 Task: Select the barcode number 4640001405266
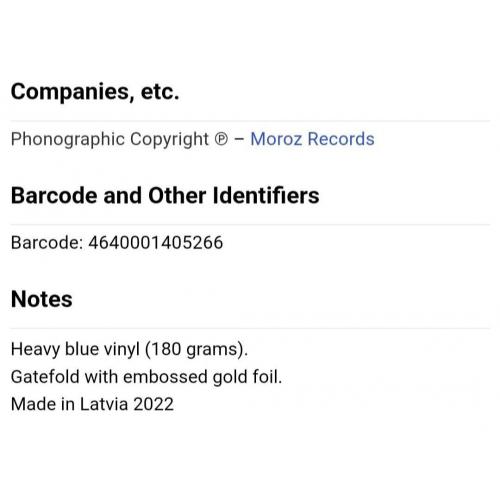(x=156, y=243)
